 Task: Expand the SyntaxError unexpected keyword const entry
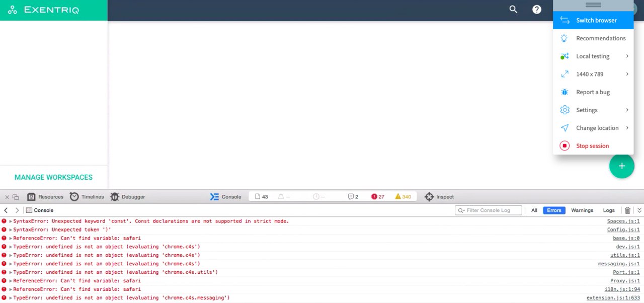11,221
